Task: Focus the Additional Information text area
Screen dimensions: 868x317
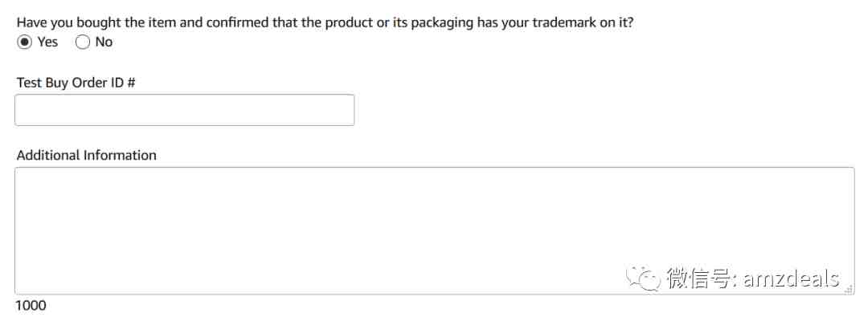Action: [435, 230]
